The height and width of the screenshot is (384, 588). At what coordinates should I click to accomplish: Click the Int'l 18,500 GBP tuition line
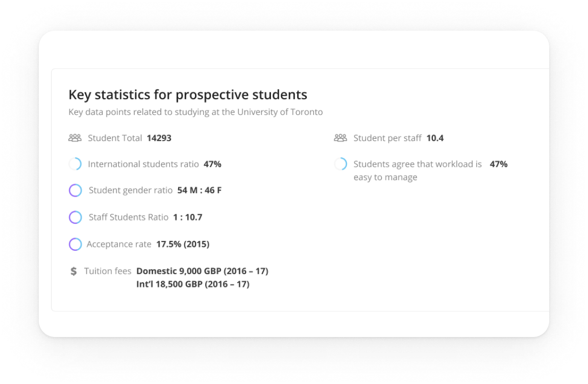(193, 284)
